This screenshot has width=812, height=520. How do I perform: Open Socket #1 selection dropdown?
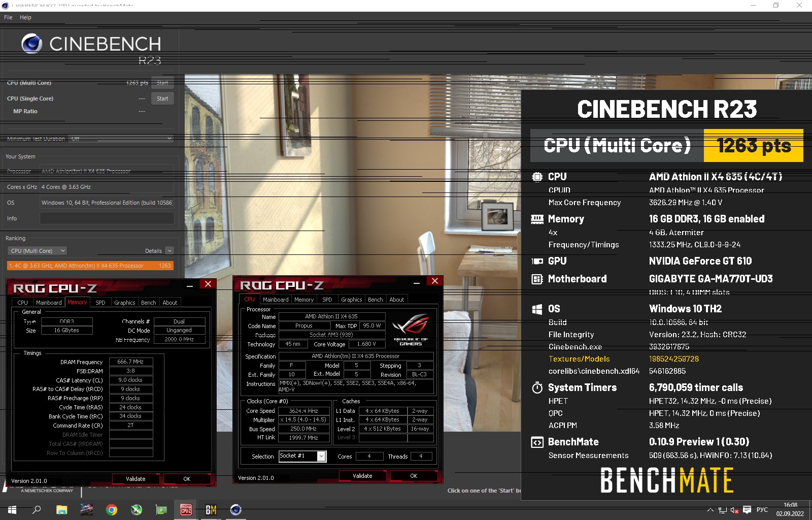point(302,456)
